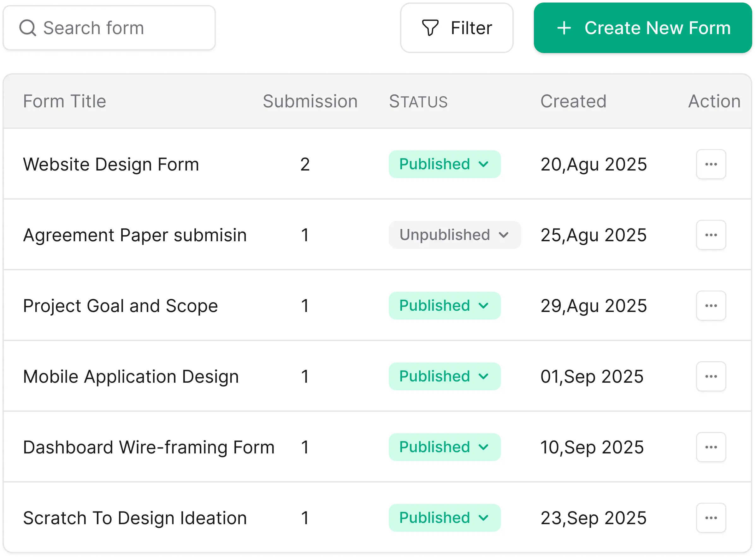Select the STATUS column header
This screenshot has height=557, width=756.
click(x=418, y=101)
